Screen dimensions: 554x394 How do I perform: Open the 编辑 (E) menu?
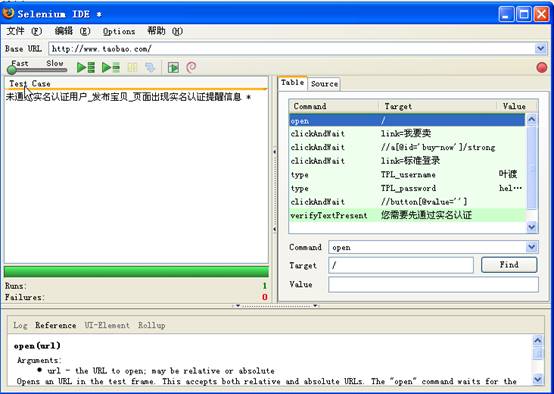(x=73, y=31)
